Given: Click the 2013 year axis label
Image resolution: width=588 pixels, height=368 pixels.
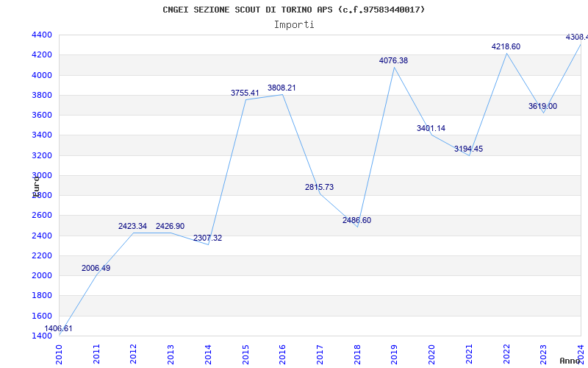Looking at the screenshot, I should (x=171, y=354).
